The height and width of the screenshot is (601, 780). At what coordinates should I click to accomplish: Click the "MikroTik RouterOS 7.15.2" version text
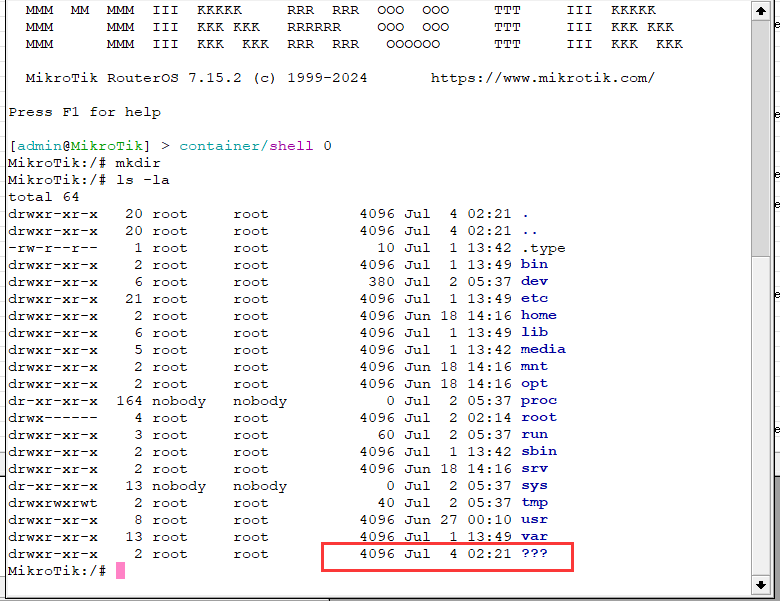[133, 78]
